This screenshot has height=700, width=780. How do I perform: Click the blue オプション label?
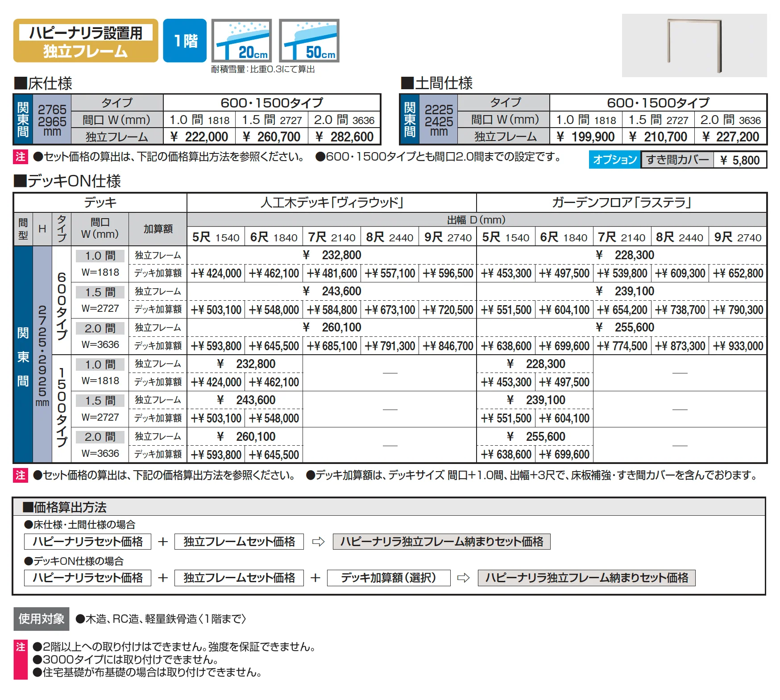pos(614,160)
